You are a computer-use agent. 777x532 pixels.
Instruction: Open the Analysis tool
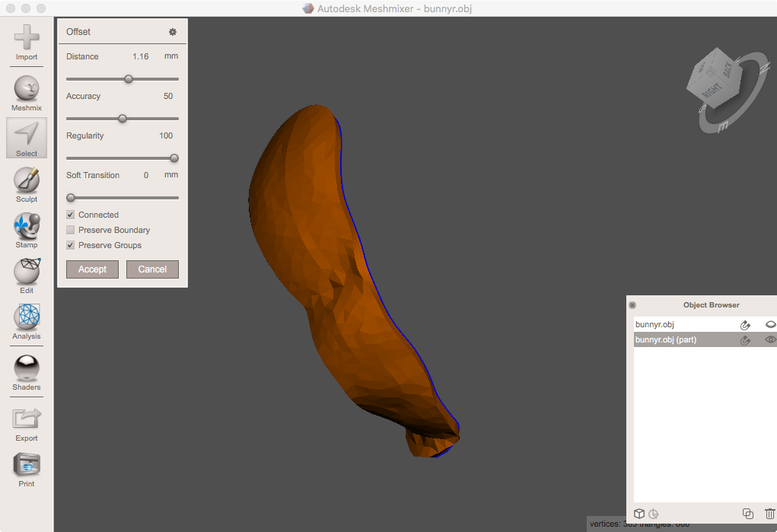[x=26, y=321]
